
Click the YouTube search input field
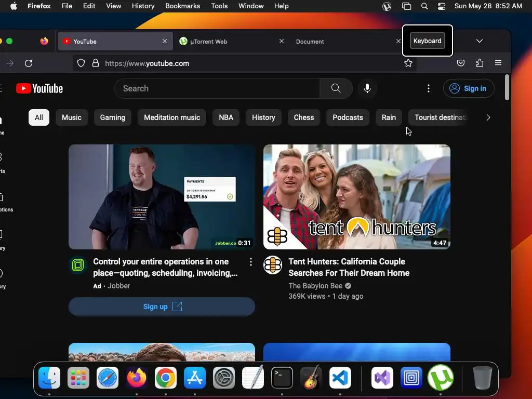[217, 88]
